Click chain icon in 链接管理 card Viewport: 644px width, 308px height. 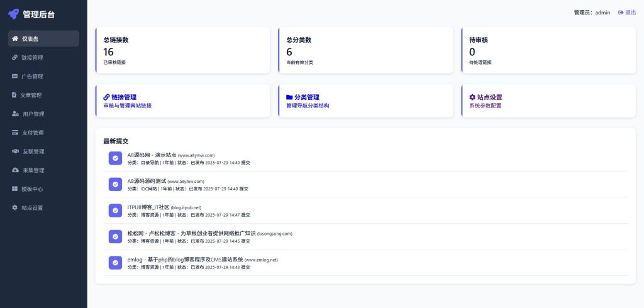point(106,97)
